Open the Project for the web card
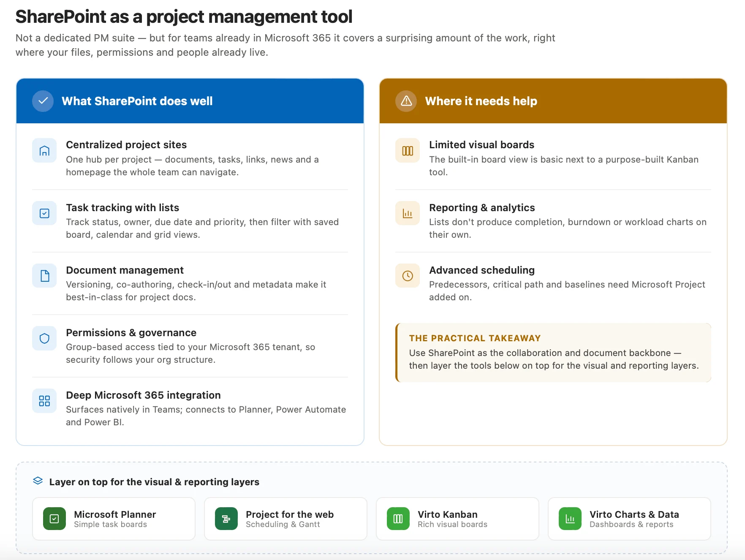Image resolution: width=745 pixels, height=560 pixels. point(285,519)
